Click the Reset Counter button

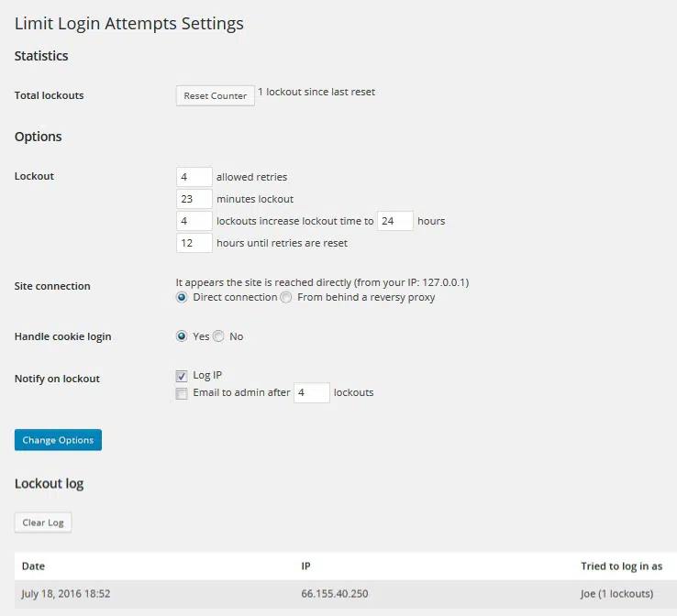pyautogui.click(x=215, y=95)
